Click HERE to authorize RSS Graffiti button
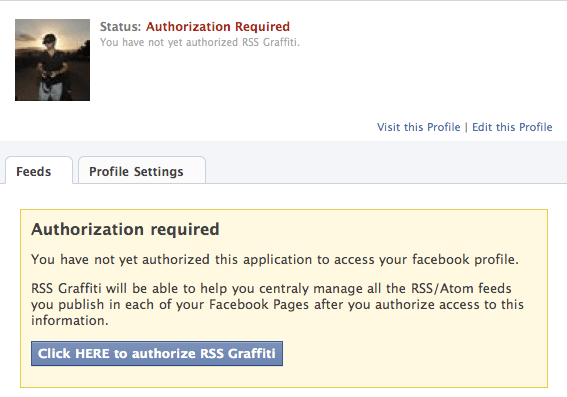 (x=157, y=353)
